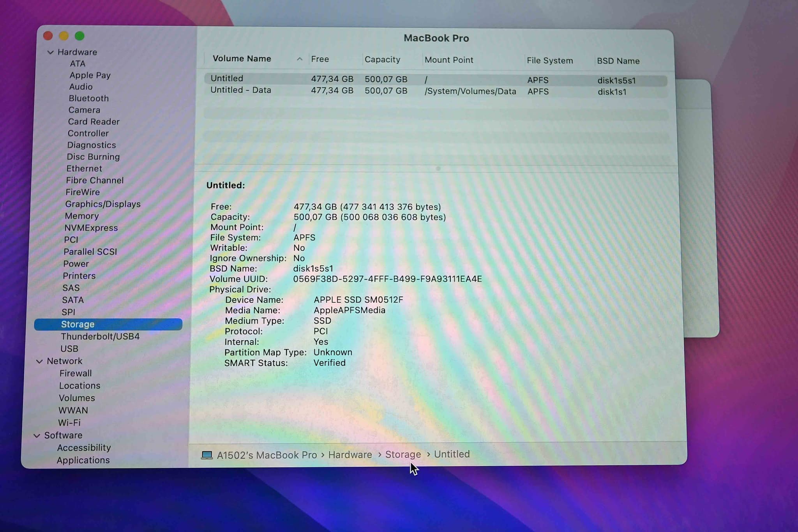
Task: Sort by Capacity column header
Action: (x=382, y=60)
